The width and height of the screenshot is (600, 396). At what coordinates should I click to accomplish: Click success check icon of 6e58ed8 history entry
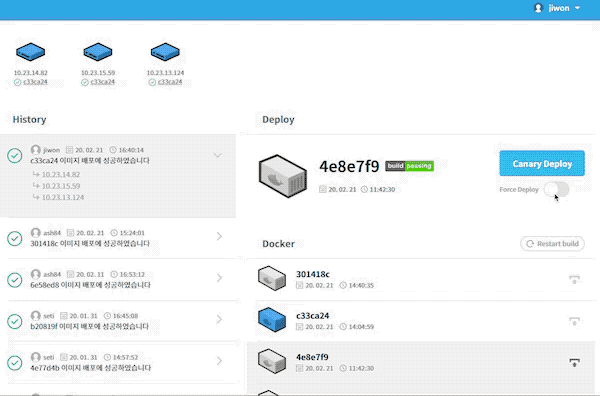(x=15, y=280)
